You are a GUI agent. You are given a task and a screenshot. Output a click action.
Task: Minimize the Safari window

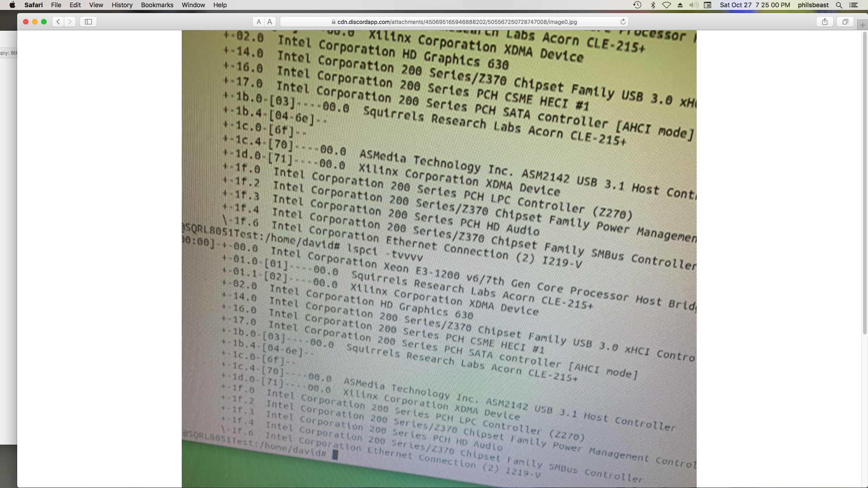(x=35, y=22)
